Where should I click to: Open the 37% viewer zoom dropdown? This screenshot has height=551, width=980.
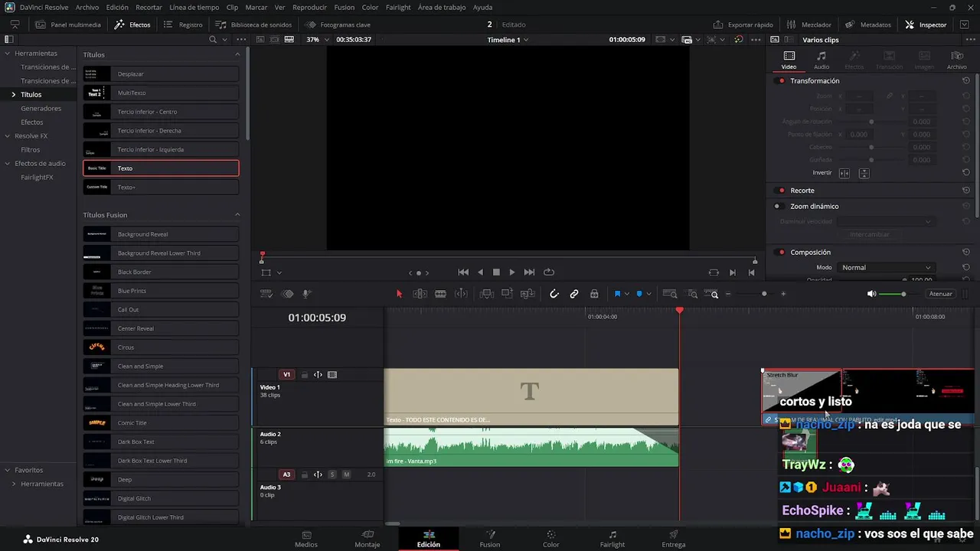point(318,40)
